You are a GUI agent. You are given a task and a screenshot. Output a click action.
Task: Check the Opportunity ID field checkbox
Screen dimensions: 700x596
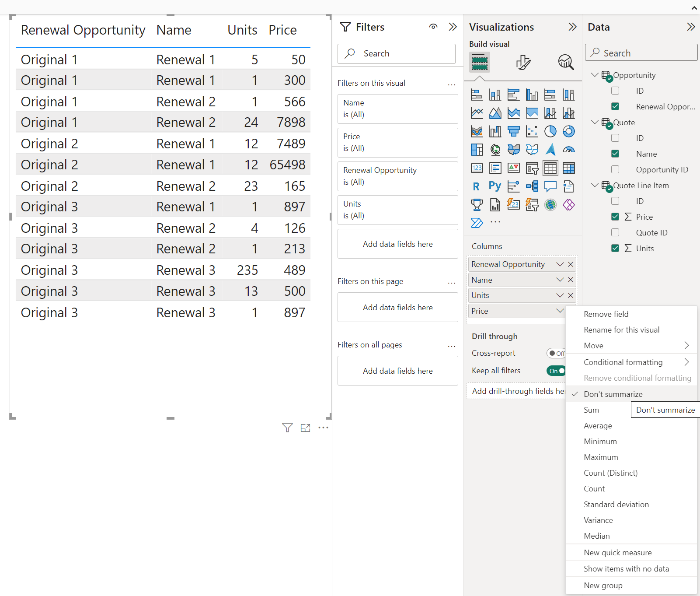pyautogui.click(x=615, y=169)
